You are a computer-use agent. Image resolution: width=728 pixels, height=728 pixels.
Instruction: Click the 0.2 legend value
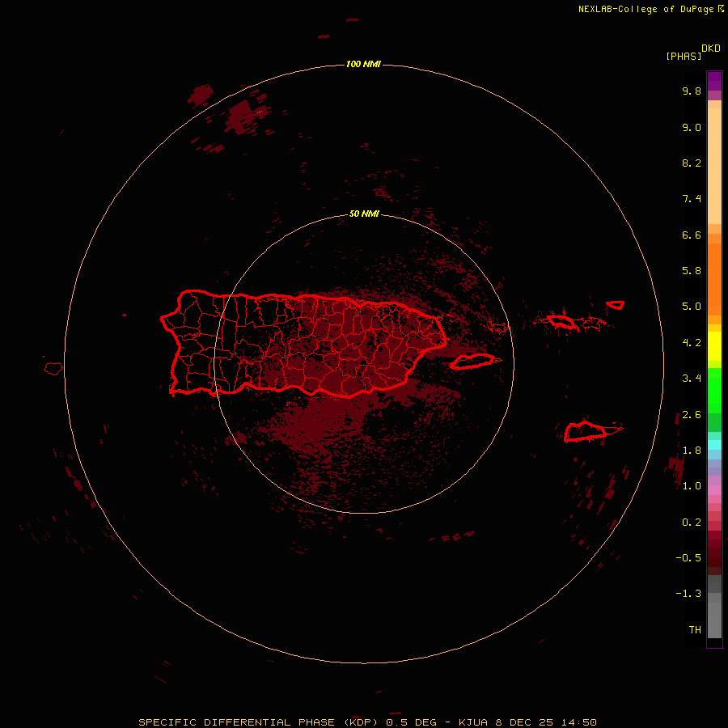click(x=692, y=523)
